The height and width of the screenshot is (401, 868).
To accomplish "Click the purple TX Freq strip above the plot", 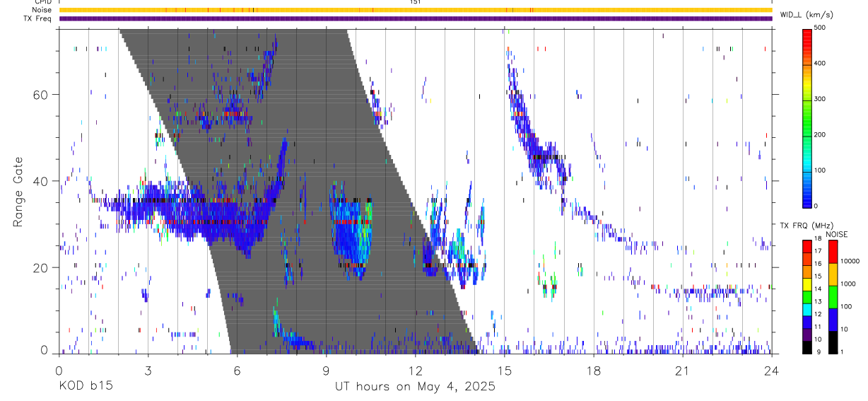I will click(415, 18).
